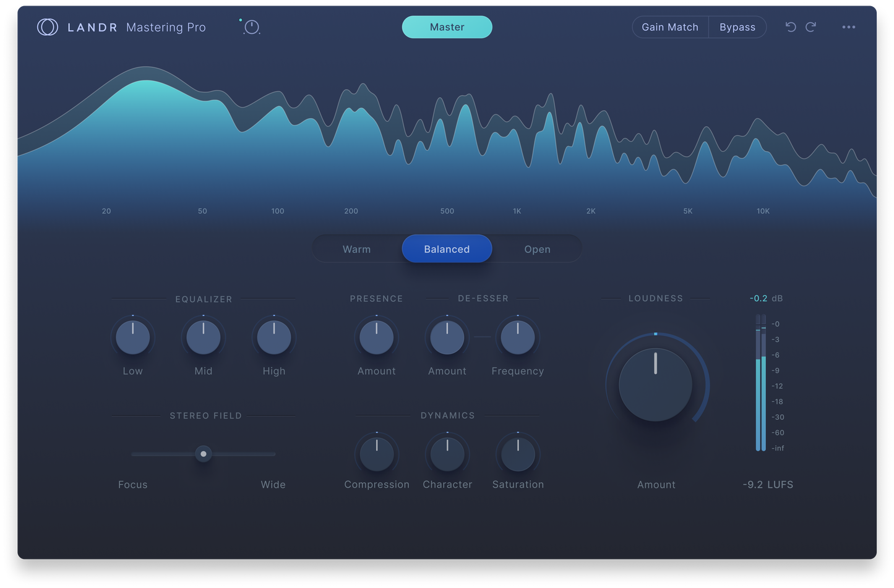Click the Dynamics Compression knob
894x588 pixels.
pos(376,454)
